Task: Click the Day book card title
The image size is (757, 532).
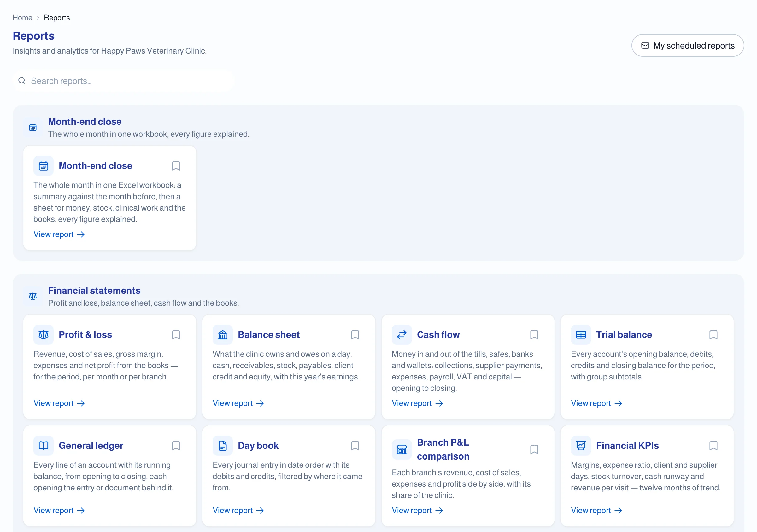Action: pos(258,446)
